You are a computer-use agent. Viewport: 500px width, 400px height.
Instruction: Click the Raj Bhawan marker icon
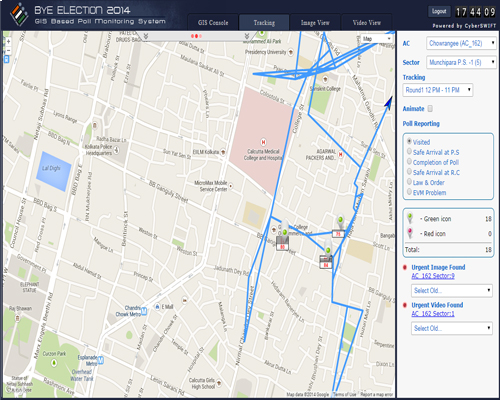(x=18, y=318)
